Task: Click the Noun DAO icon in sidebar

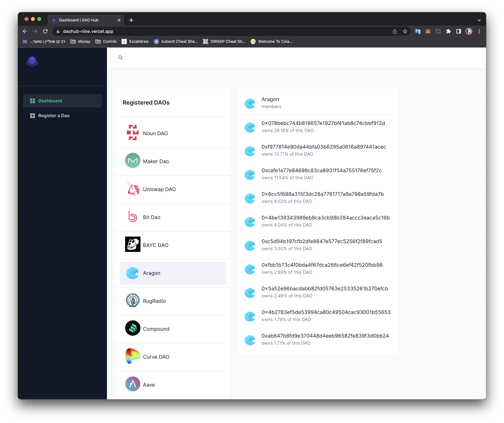Action: [x=132, y=133]
